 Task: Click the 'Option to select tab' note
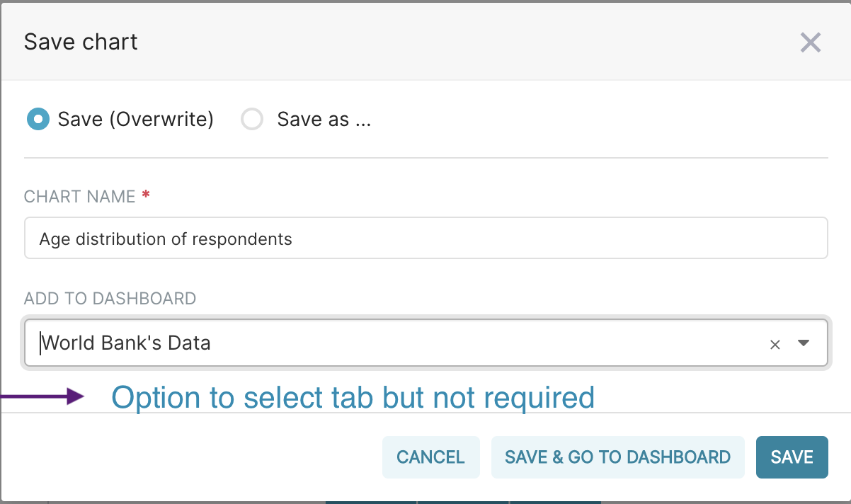coord(353,397)
